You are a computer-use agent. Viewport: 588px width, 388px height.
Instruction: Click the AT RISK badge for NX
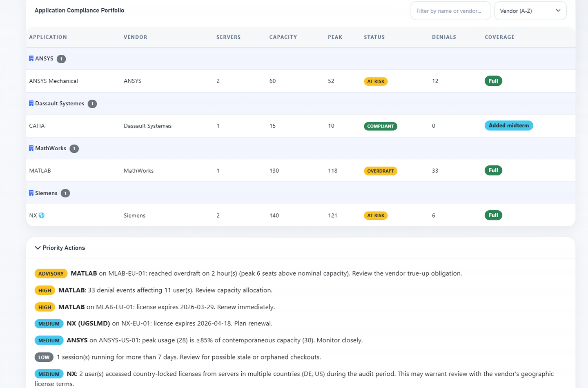(376, 216)
